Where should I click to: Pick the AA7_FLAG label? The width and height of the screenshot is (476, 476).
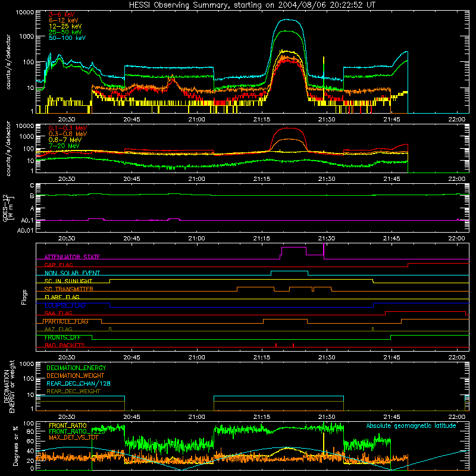tap(58, 329)
